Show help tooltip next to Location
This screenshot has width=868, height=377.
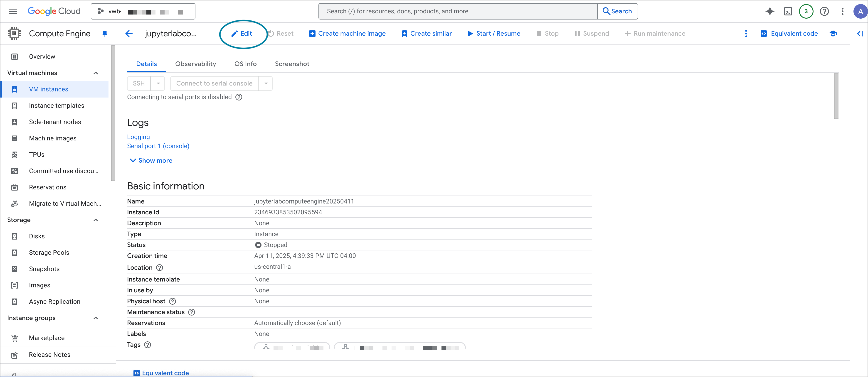pyautogui.click(x=160, y=268)
